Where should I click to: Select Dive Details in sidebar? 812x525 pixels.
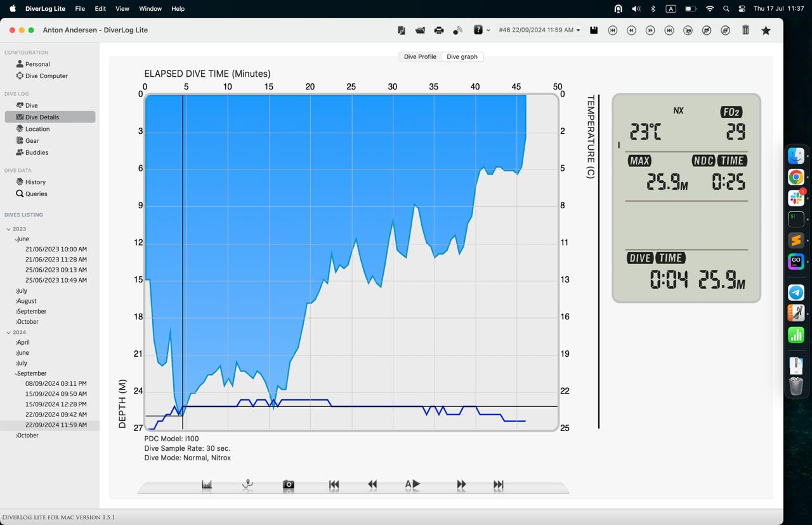click(49, 117)
